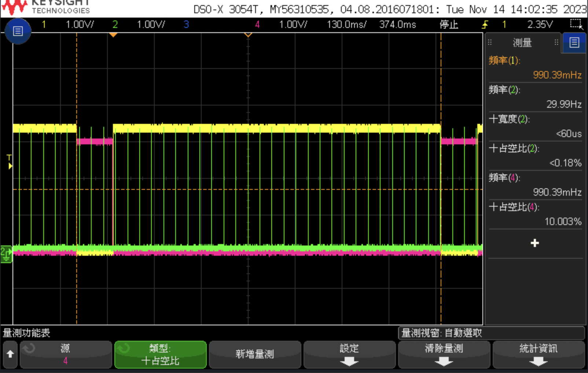Open the 統計資訊 statistics submenu
Viewport: 588px width, 373px height.
538,354
